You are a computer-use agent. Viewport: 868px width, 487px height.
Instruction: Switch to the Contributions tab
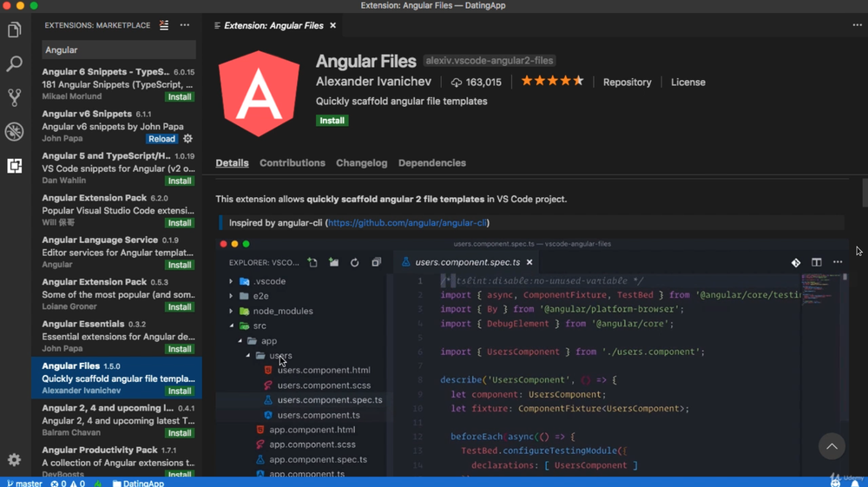[293, 162]
